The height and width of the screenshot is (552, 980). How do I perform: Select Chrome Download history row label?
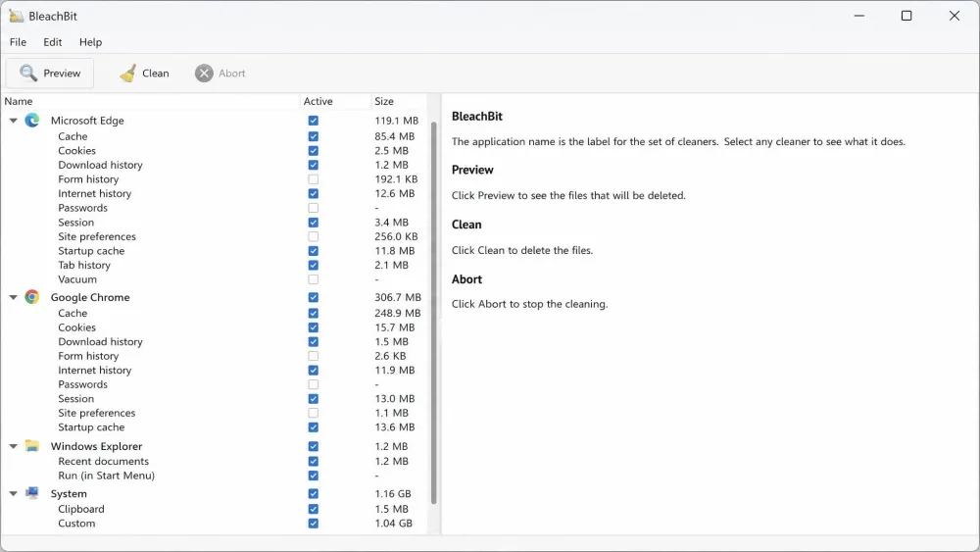(100, 342)
